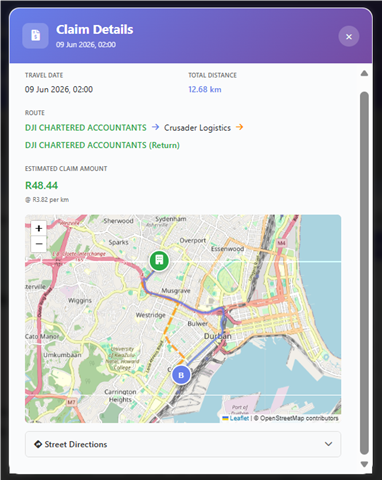The image size is (382, 480).
Task: Click the Wiggins map label
Action: (x=80, y=300)
